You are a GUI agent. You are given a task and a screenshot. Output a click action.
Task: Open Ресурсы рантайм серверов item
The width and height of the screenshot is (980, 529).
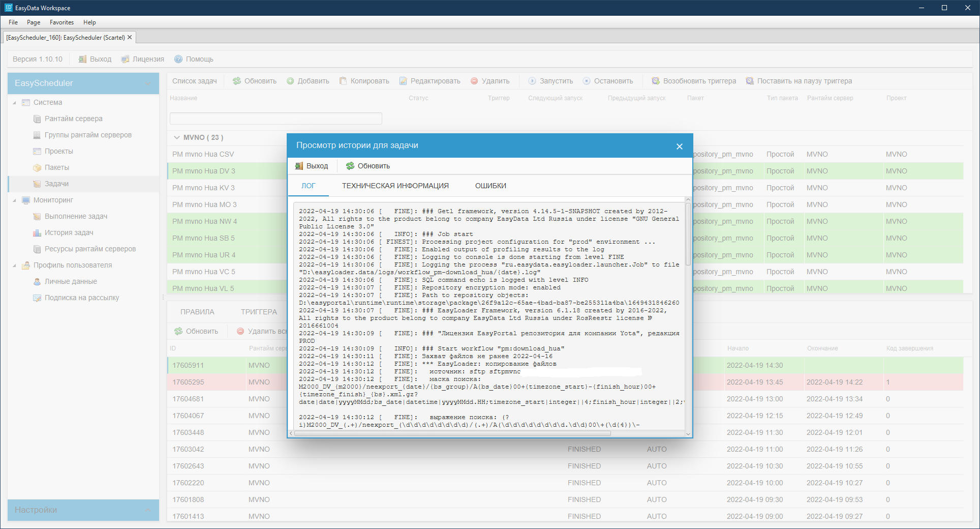pos(90,249)
